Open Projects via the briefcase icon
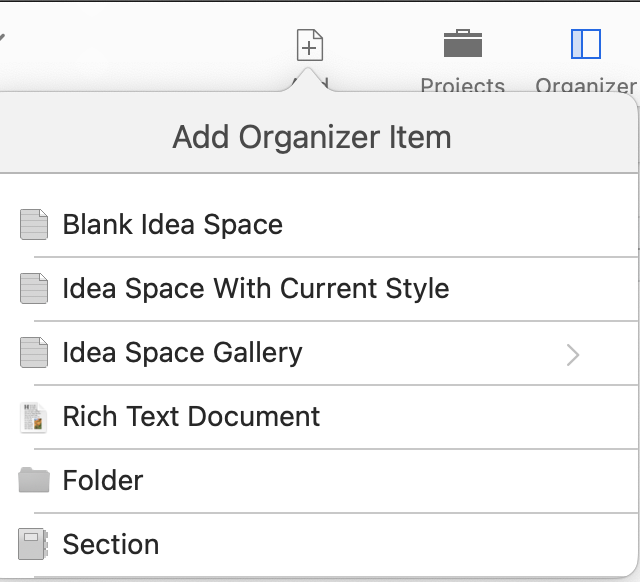 coord(463,44)
